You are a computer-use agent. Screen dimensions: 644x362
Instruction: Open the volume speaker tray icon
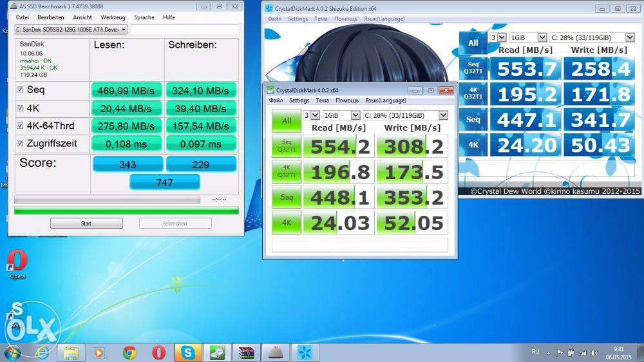[x=594, y=352]
